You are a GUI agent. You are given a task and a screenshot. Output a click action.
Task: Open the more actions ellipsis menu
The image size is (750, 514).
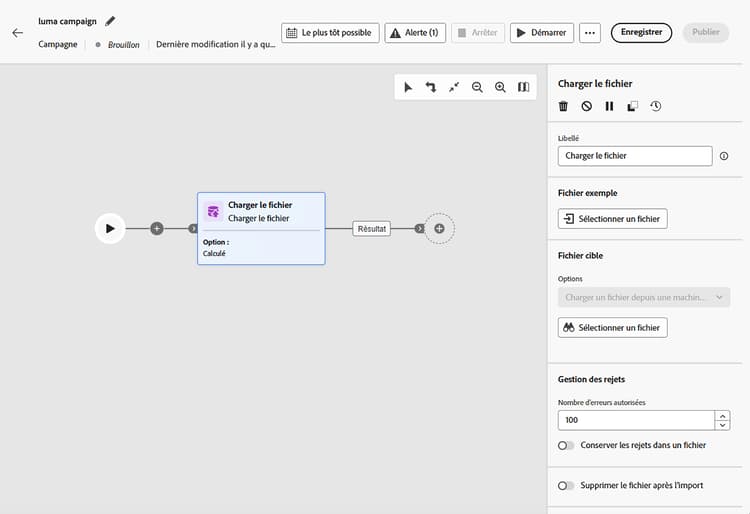tap(590, 33)
